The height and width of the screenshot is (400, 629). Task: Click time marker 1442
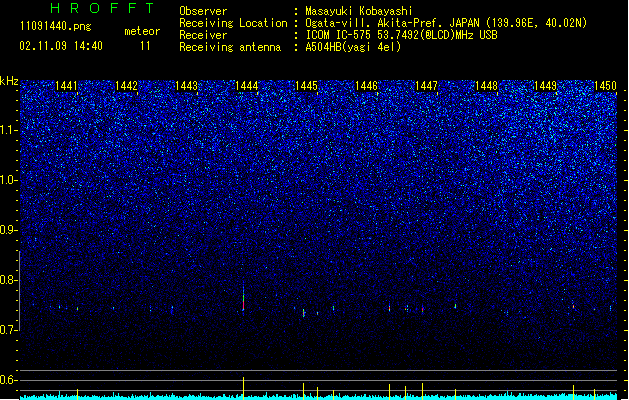pyautogui.click(x=126, y=86)
